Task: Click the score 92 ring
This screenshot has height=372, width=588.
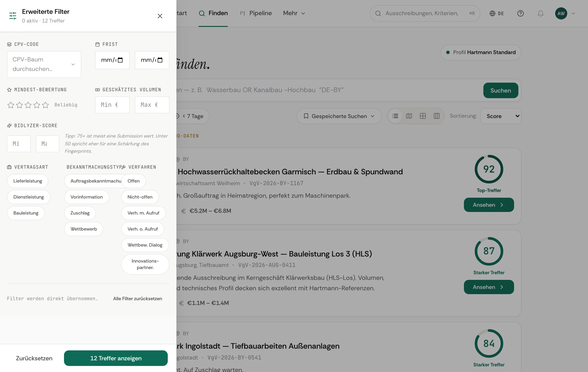Action: pyautogui.click(x=489, y=169)
